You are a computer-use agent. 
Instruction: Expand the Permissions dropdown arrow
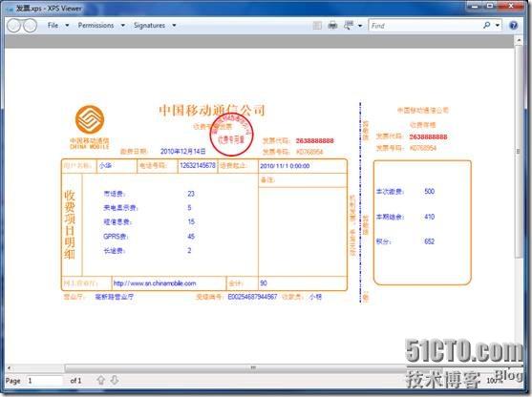123,26
